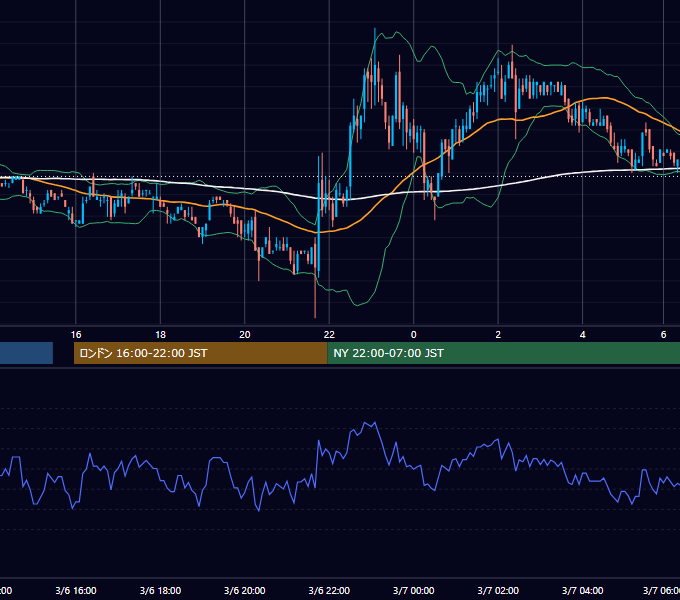Click the 3/6 16:00 label on oscillator axis
Viewport: 680px width, 600px height.
pos(76,590)
